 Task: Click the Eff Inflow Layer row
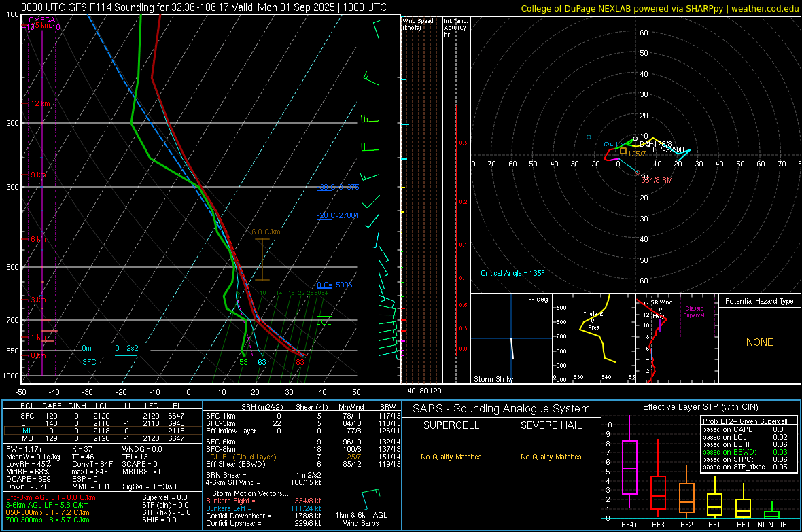pyautogui.click(x=303, y=431)
